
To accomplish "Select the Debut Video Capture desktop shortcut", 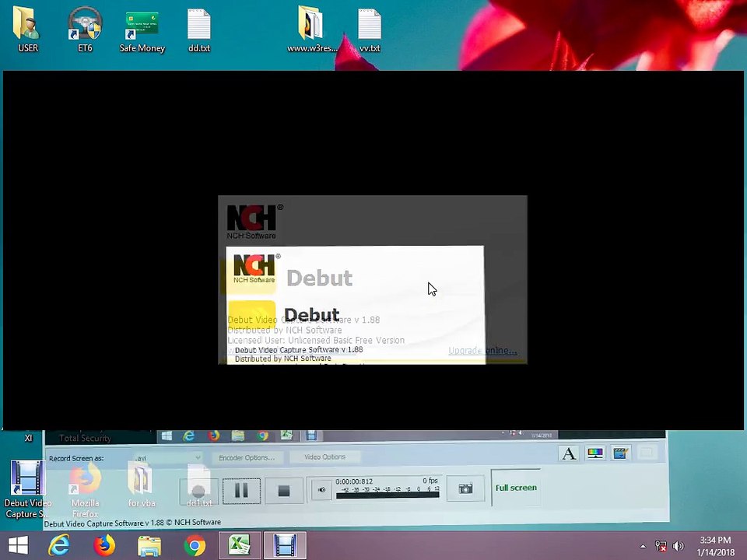I will 28,489.
